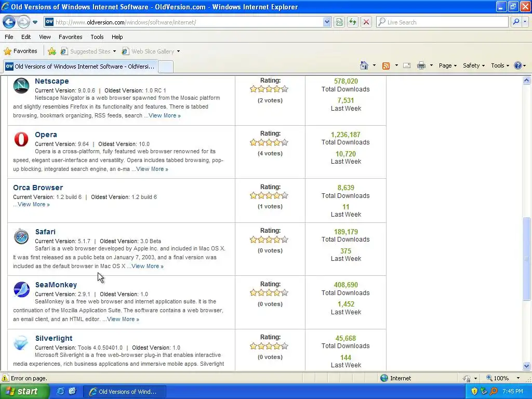Open the SeaMonkey title link

pyautogui.click(x=56, y=285)
